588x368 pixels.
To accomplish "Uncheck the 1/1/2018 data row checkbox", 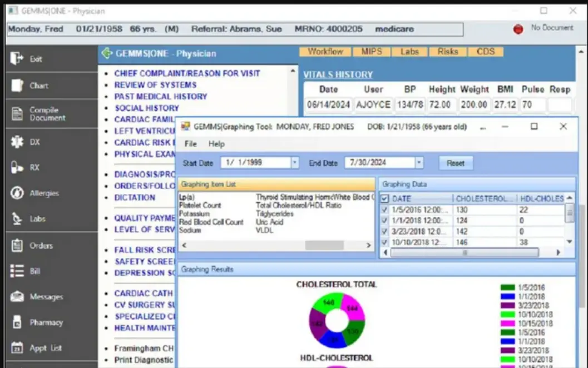I will point(384,221).
